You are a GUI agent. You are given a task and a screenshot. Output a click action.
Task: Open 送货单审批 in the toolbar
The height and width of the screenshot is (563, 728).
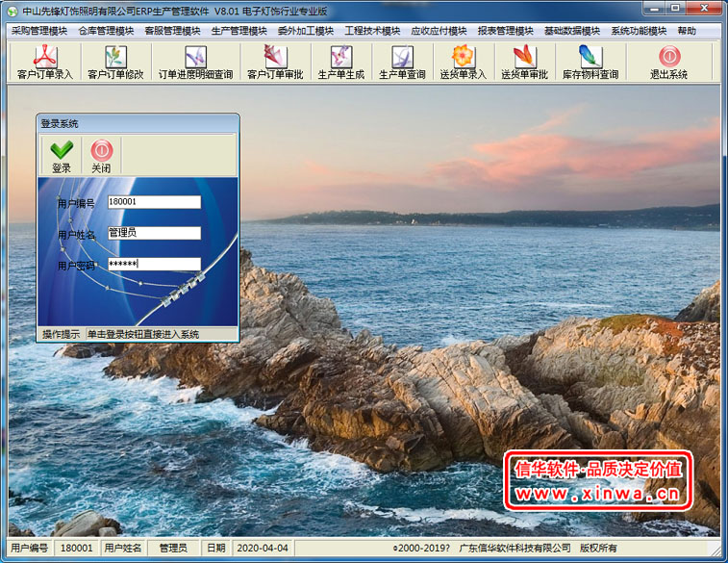(x=524, y=63)
